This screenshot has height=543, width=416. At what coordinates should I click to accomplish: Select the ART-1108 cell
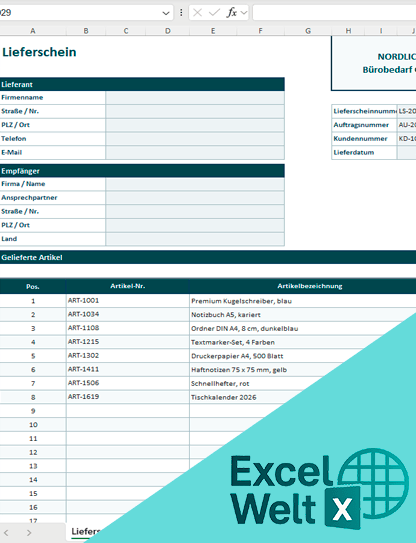point(127,328)
